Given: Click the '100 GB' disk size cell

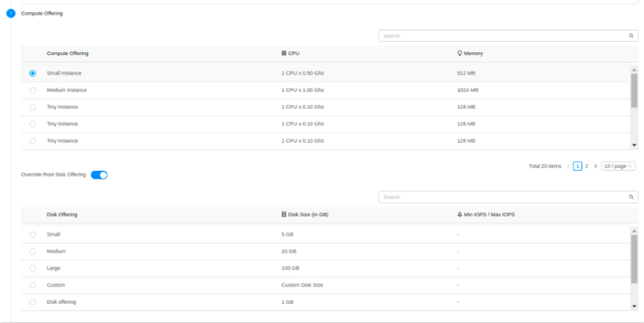Looking at the screenshot, I should click(291, 268).
